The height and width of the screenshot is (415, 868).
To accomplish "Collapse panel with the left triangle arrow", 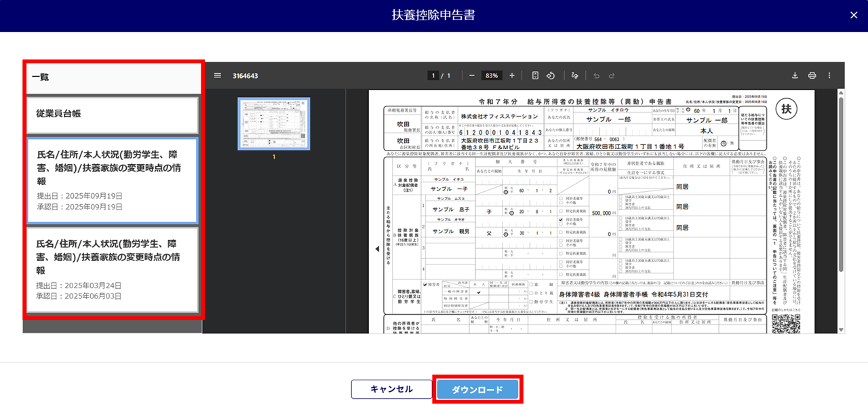I will [x=377, y=249].
